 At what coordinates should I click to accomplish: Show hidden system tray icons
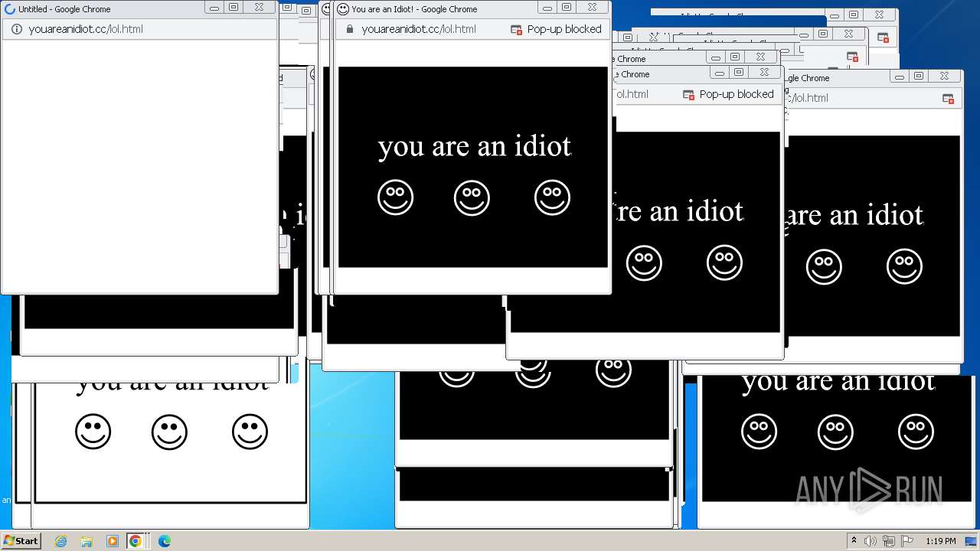pyautogui.click(x=854, y=541)
